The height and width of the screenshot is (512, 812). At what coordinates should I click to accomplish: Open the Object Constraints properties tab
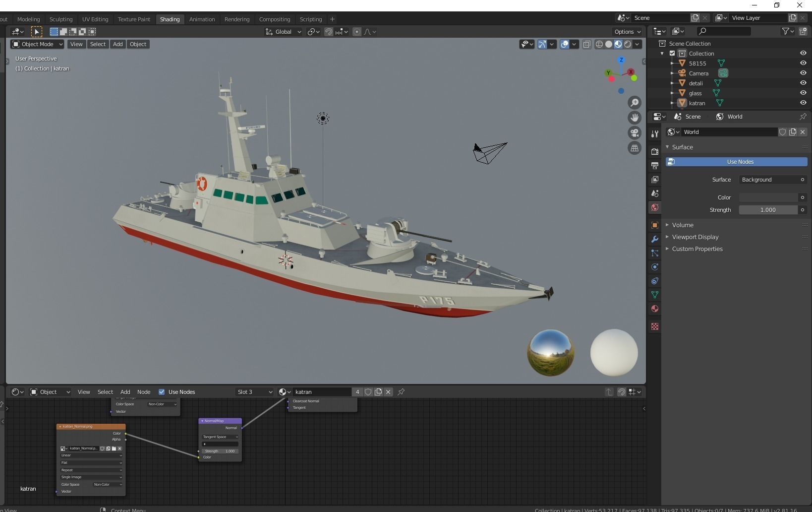(655, 281)
